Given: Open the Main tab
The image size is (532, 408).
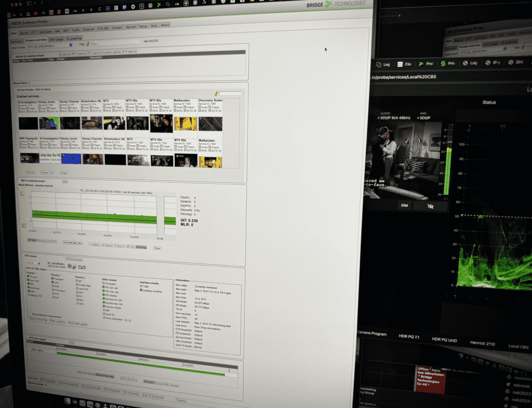Looking at the screenshot, I should pyautogui.click(x=14, y=33).
